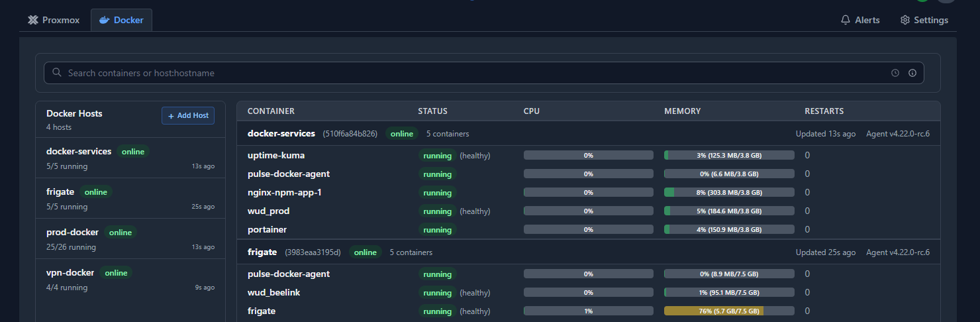Sort by the MEMORY column header
980x322 pixels.
pyautogui.click(x=683, y=111)
